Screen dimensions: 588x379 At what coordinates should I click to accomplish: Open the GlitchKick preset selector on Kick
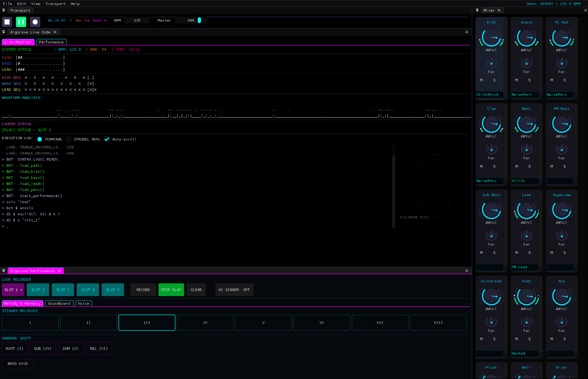pyautogui.click(x=490, y=95)
